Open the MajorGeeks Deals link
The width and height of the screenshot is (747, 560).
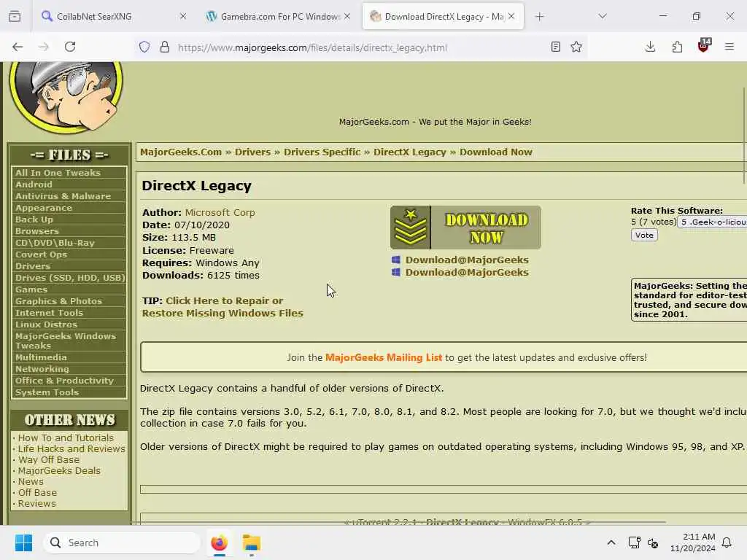pos(59,470)
